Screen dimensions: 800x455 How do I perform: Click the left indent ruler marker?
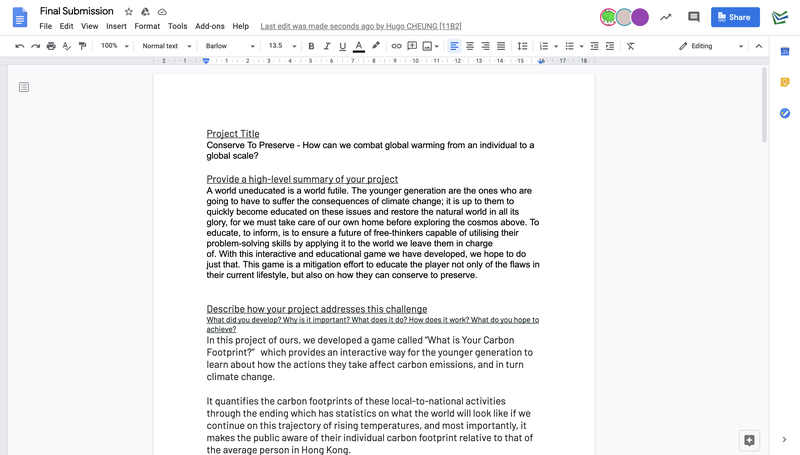(206, 61)
